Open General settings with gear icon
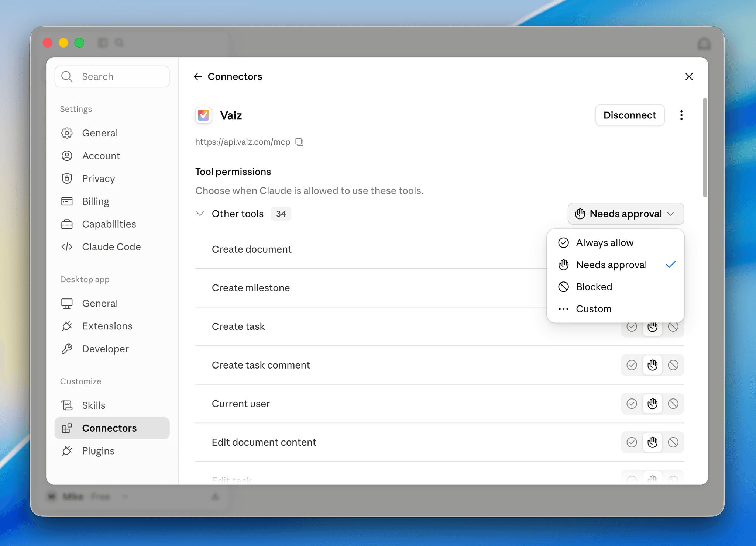The height and width of the screenshot is (546, 756). coord(112,133)
